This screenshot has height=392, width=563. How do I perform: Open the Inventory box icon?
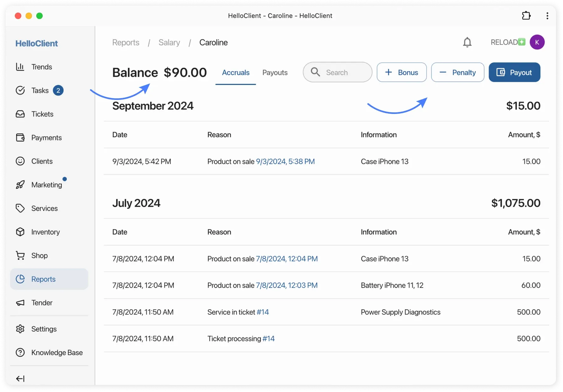pos(20,232)
